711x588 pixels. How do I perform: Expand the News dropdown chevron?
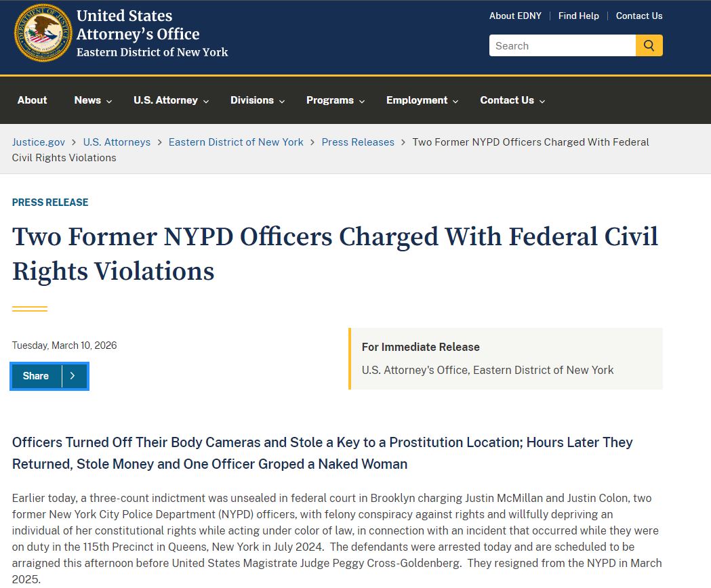pyautogui.click(x=109, y=101)
